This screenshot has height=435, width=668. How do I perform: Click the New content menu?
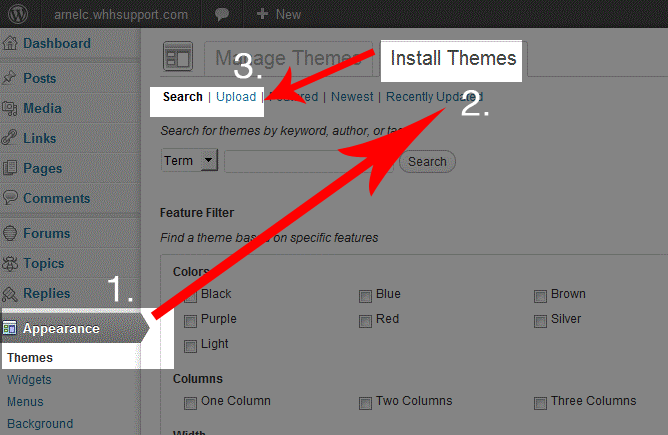click(x=278, y=15)
